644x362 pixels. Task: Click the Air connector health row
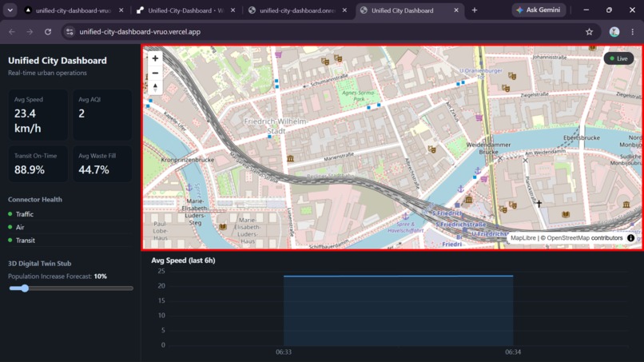(x=70, y=227)
